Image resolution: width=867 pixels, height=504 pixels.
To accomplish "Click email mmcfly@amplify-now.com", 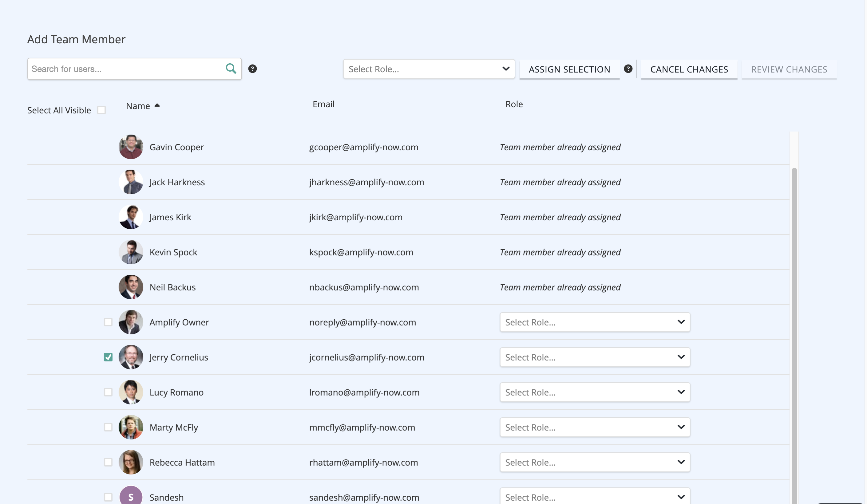I will [362, 428].
